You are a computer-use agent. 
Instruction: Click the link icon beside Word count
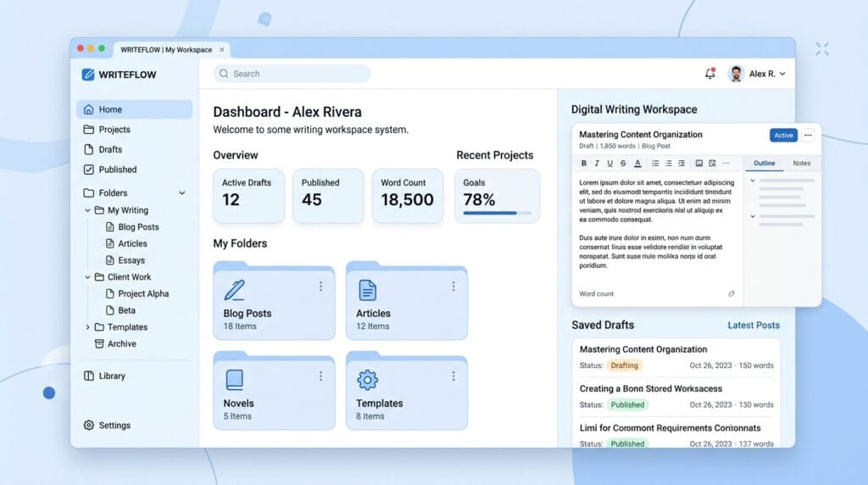(732, 293)
